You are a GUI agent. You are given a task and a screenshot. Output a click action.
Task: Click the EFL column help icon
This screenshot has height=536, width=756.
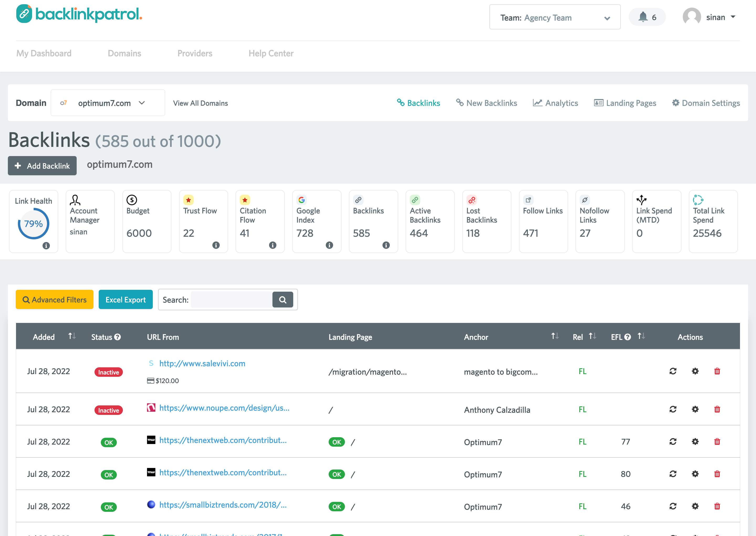coord(628,337)
